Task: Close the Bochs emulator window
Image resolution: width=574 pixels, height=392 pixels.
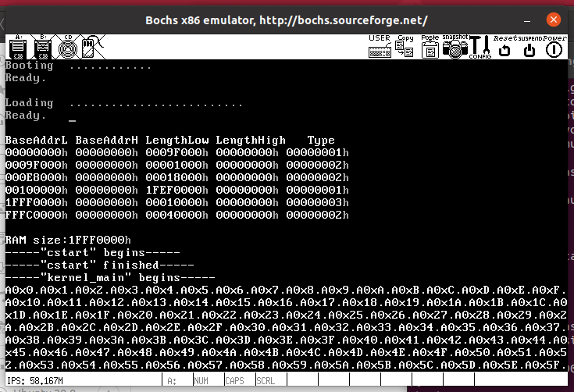Action: click(554, 20)
